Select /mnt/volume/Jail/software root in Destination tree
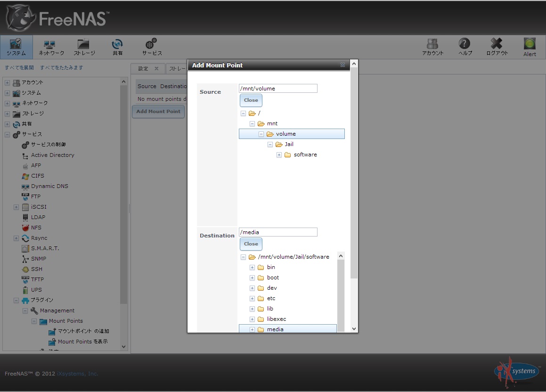546x392 pixels. 293,257
